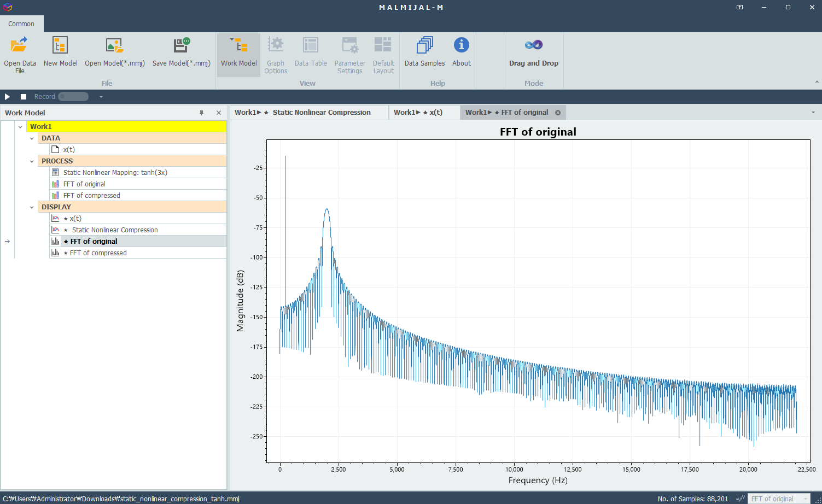
Task: Select FFT of original display item
Action: coord(138,241)
